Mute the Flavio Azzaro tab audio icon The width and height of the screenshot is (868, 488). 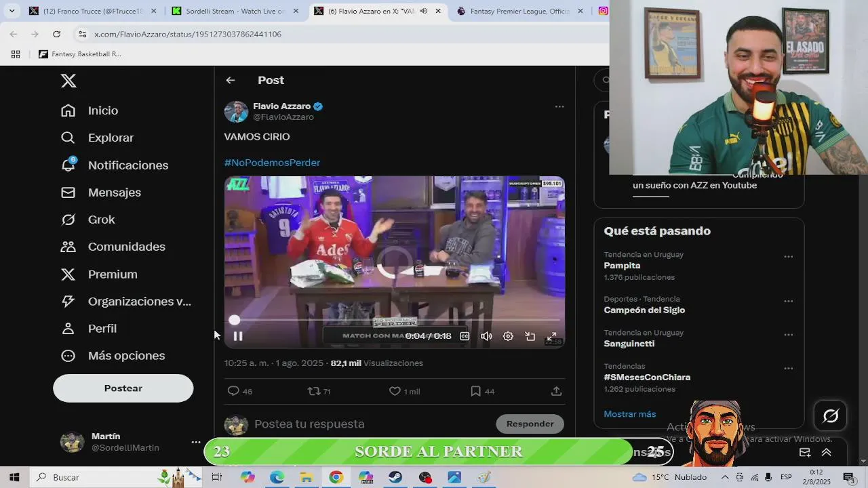(424, 11)
